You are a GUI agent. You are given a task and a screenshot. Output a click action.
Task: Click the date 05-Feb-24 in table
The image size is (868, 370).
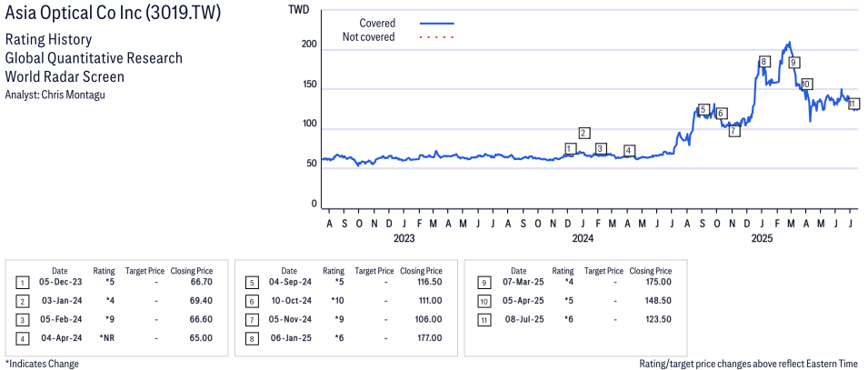[60, 320]
